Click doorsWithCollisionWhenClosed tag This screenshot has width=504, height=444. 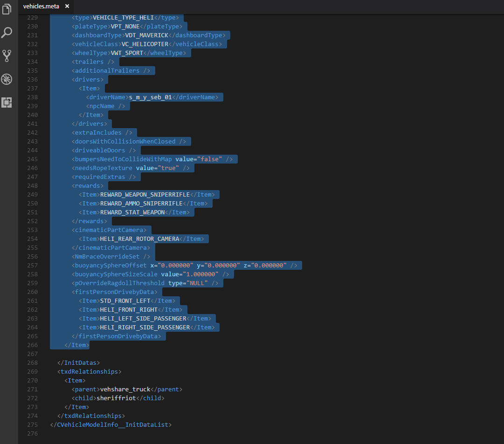pos(129,141)
